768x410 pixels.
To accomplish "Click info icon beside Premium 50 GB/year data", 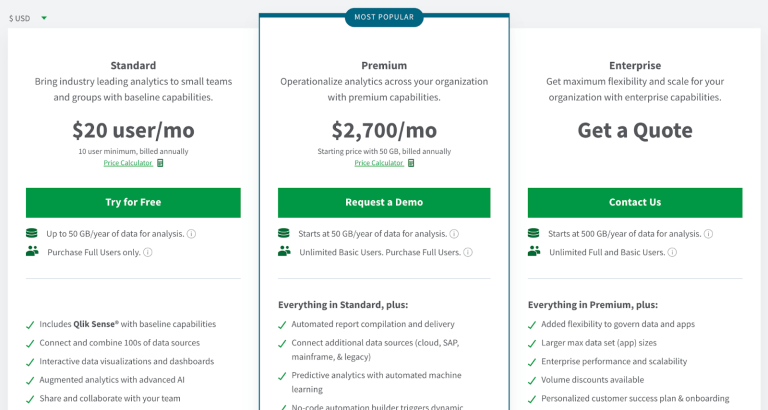I will pyautogui.click(x=455, y=234).
